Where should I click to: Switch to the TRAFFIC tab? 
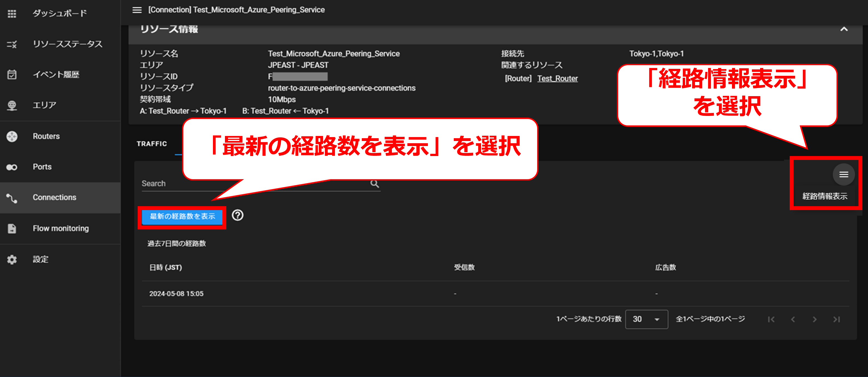pos(152,144)
